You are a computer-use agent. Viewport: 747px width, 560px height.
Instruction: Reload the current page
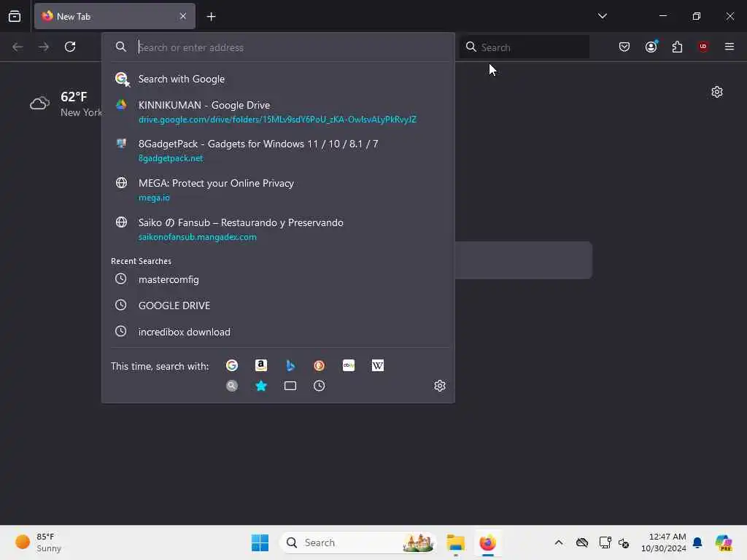pos(70,47)
